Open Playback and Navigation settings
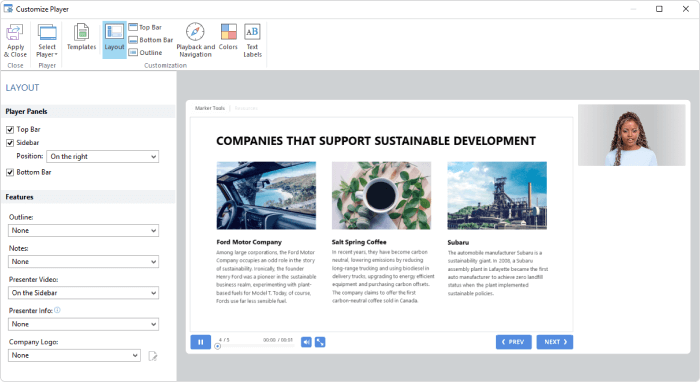Image resolution: width=700 pixels, height=382 pixels. pos(196,40)
